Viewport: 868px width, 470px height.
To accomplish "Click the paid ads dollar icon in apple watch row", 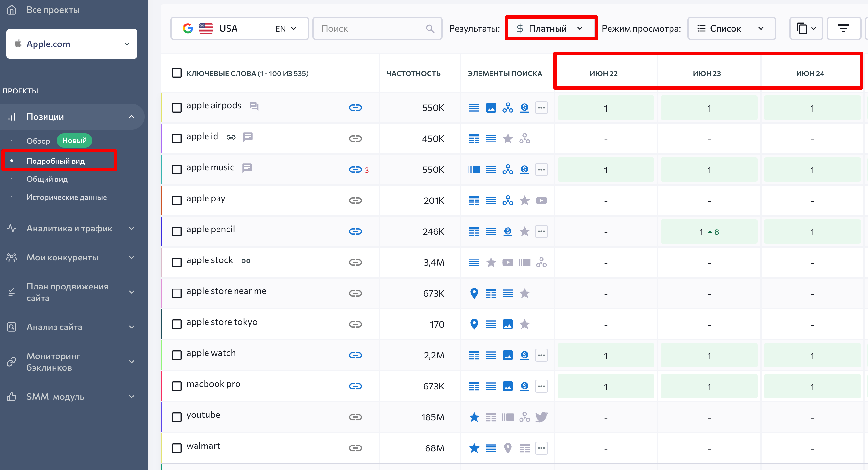I will click(x=524, y=356).
